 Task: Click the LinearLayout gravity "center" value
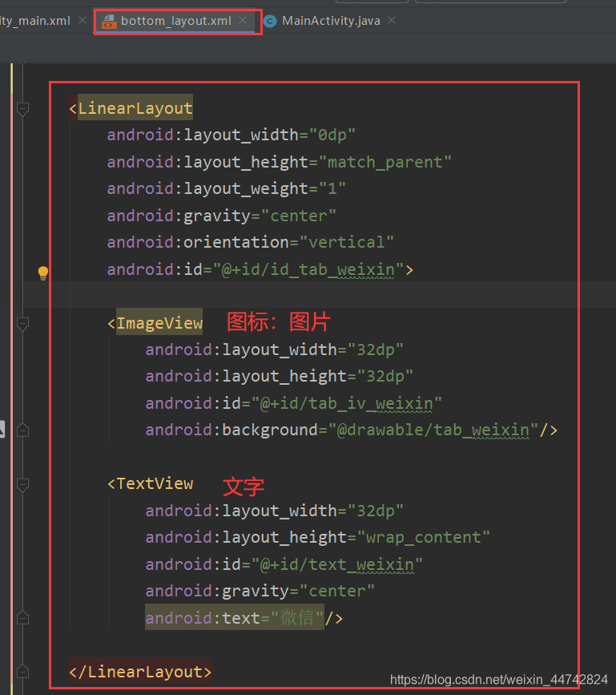299,216
